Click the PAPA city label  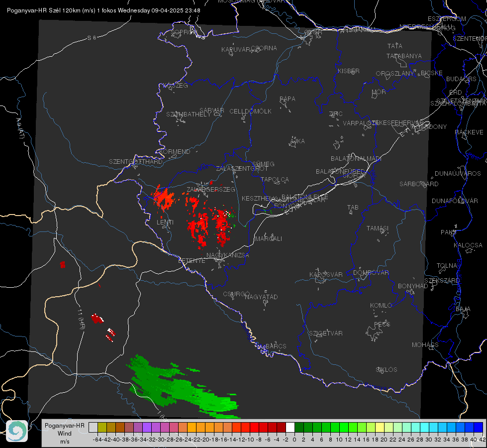point(288,99)
